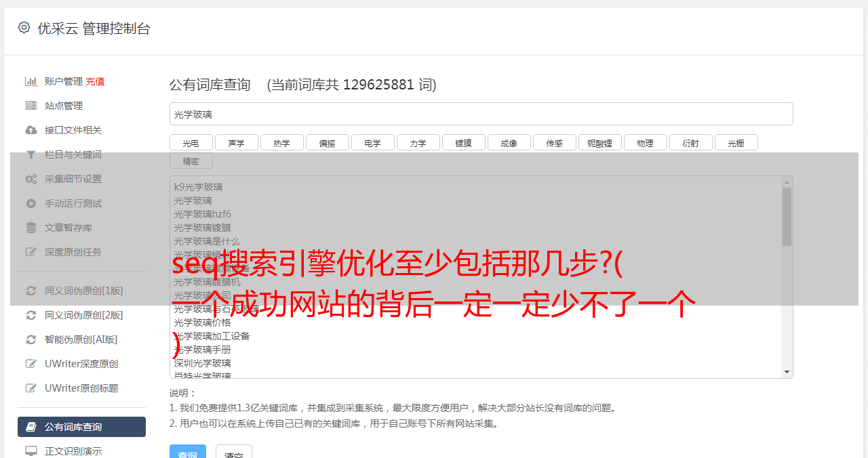Go to 智能伪原创[AI版] menu entry
The height and width of the screenshot is (458, 868).
click(x=81, y=339)
